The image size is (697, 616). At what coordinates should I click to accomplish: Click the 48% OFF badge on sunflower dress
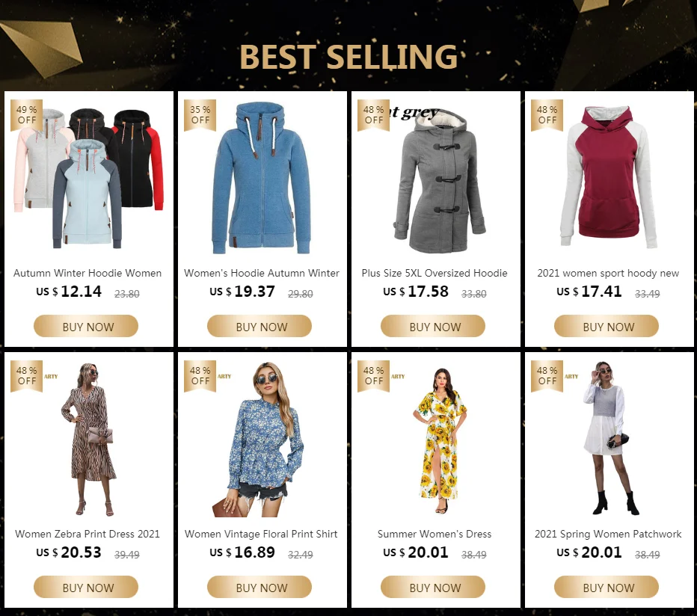tap(373, 376)
